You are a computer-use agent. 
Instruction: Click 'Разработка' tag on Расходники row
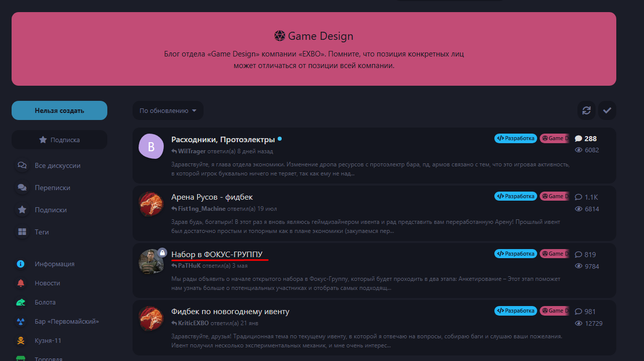(516, 138)
